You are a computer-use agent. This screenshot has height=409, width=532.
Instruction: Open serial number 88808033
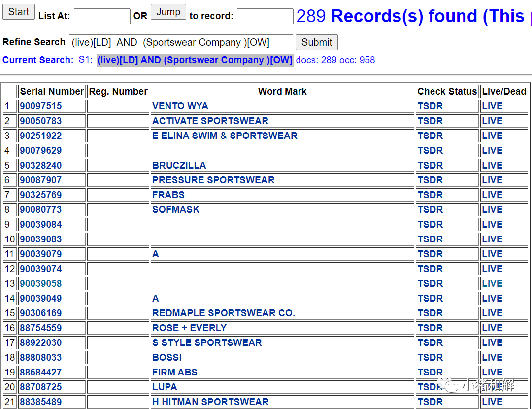coord(41,357)
